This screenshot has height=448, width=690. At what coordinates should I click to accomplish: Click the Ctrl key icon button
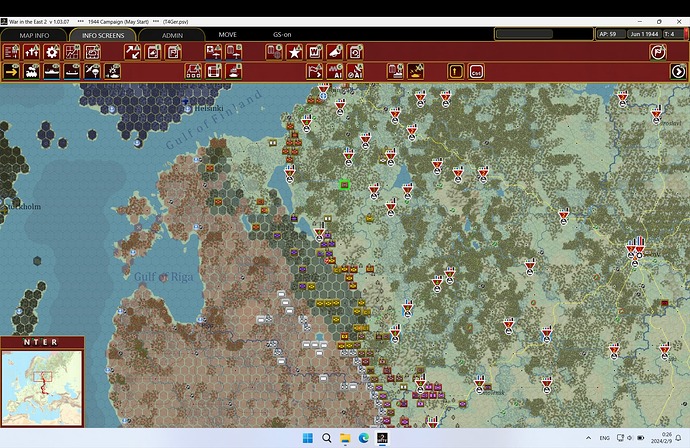(476, 71)
